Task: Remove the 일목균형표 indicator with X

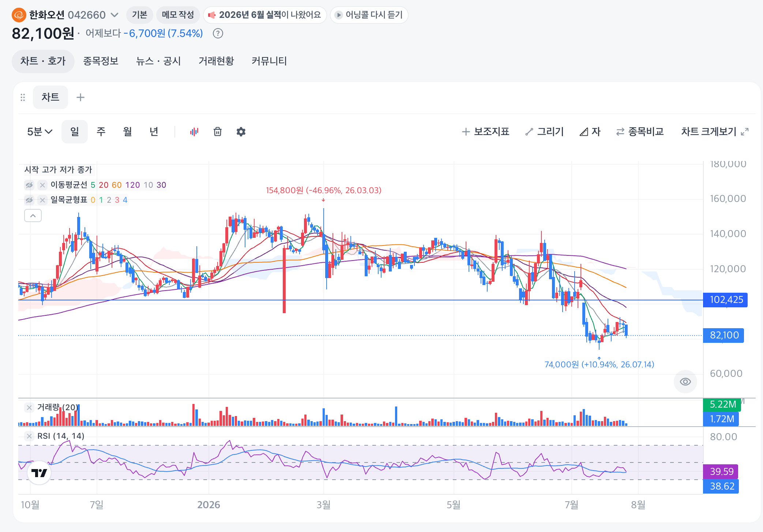Action: coord(42,200)
